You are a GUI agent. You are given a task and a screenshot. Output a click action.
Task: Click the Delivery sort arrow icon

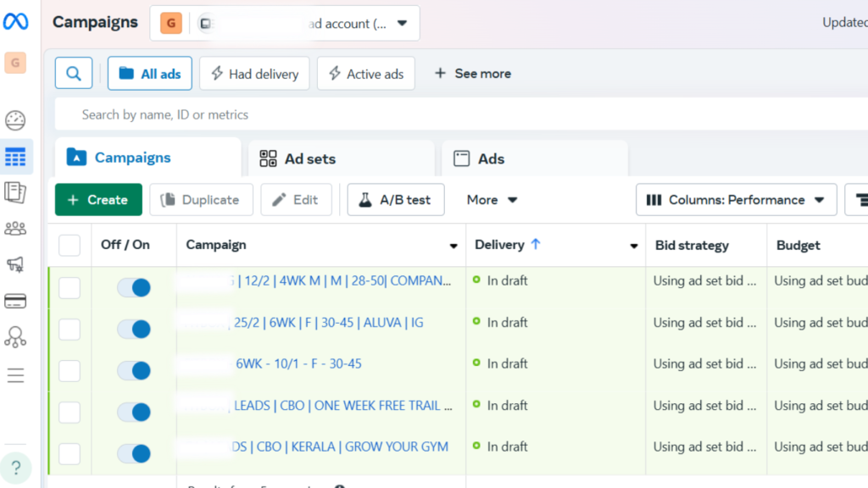coord(536,244)
